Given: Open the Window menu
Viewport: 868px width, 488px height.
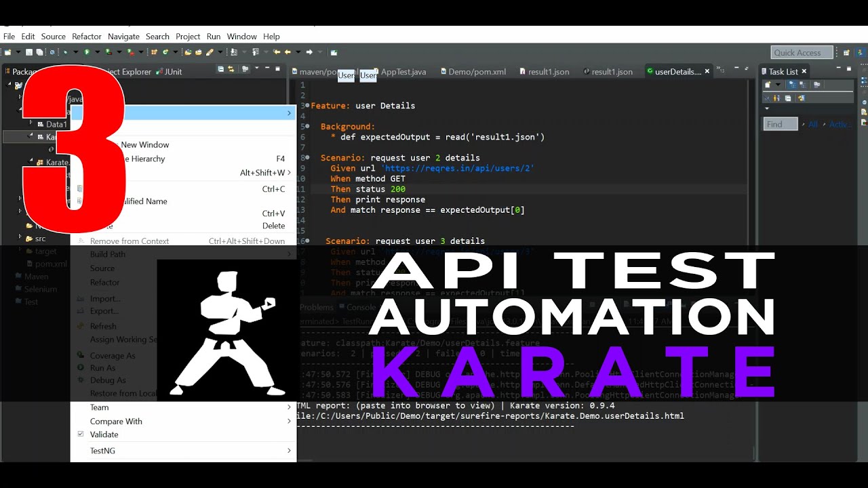Looking at the screenshot, I should [242, 37].
